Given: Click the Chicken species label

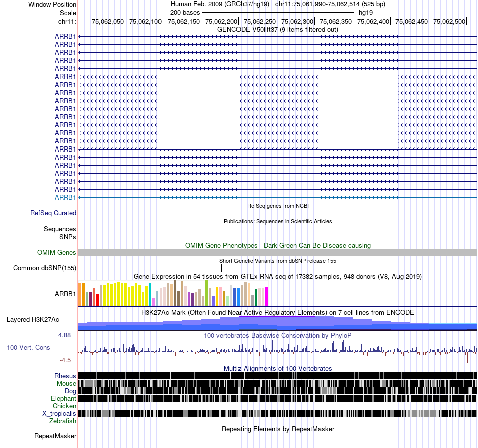Looking at the screenshot, I should click(64, 406).
